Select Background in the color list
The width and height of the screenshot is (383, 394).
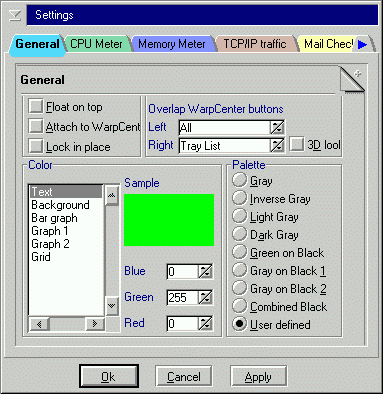coord(66,205)
